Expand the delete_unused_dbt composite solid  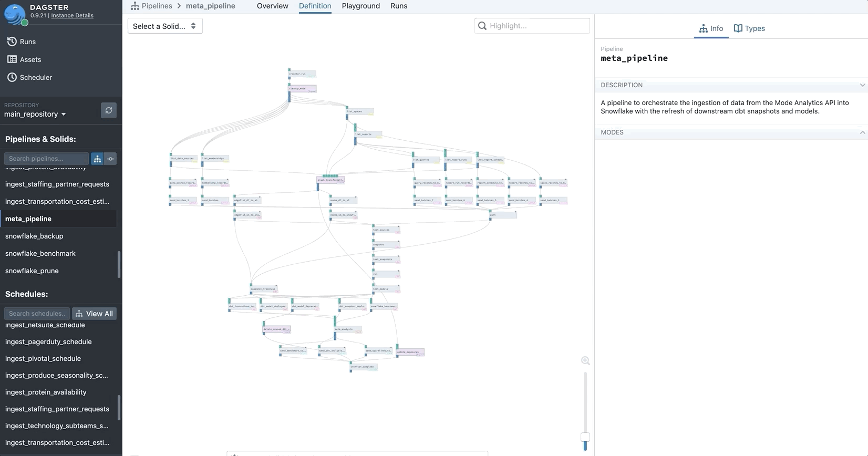pyautogui.click(x=286, y=332)
